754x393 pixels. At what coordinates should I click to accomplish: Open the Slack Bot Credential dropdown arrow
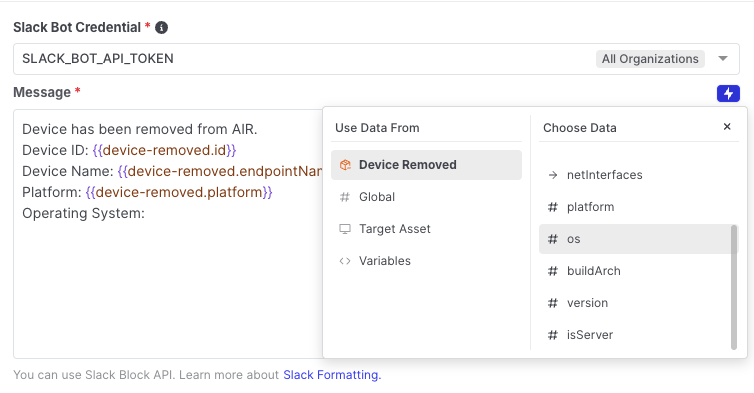723,59
